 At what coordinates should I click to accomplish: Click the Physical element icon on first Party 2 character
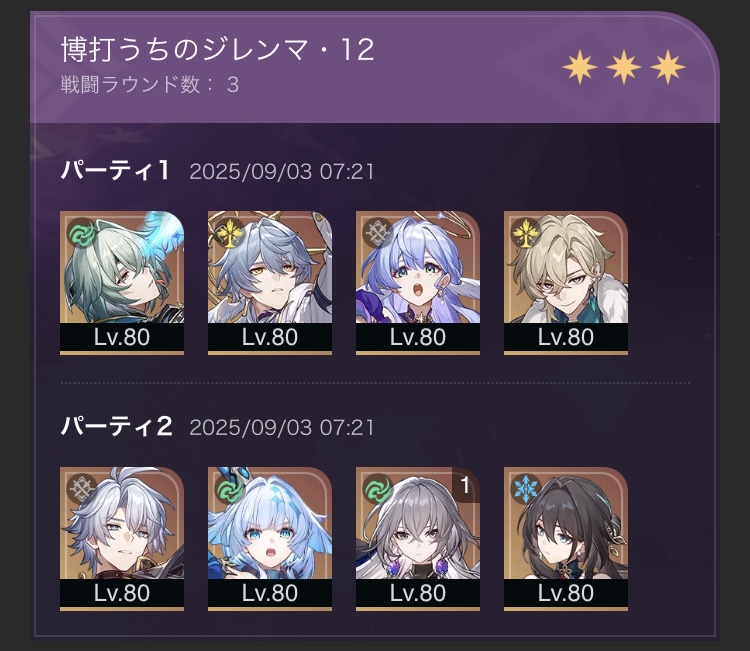tap(82, 489)
